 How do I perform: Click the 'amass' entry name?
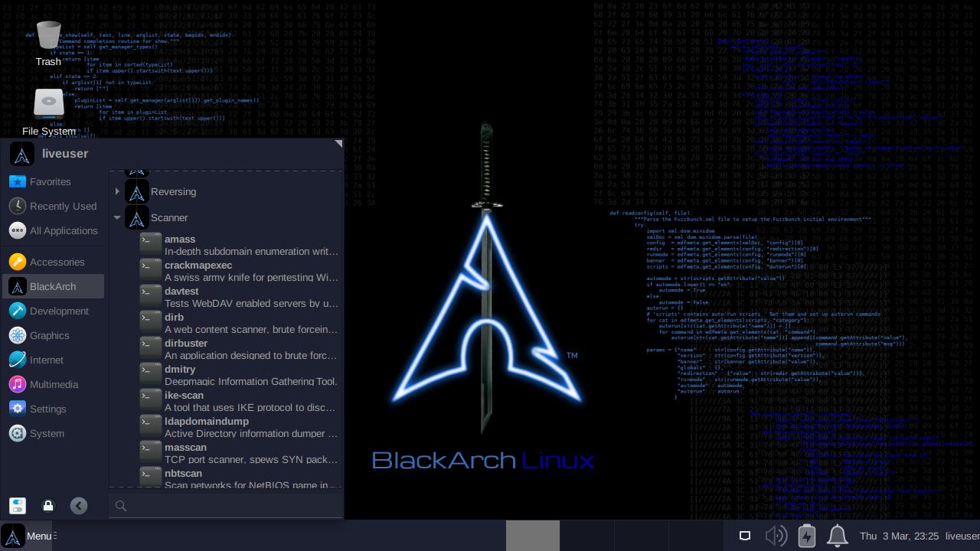[x=180, y=240]
